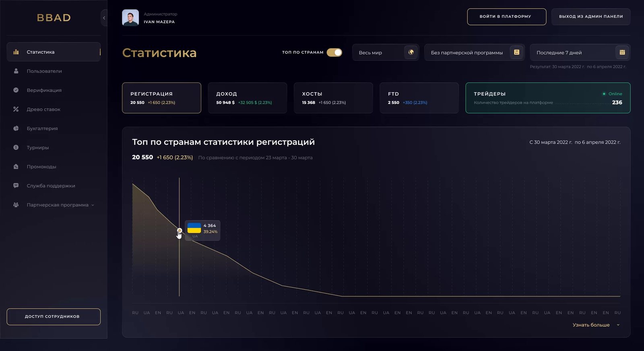Click the calendar icon for date range
This screenshot has width=644, height=351.
click(622, 52)
